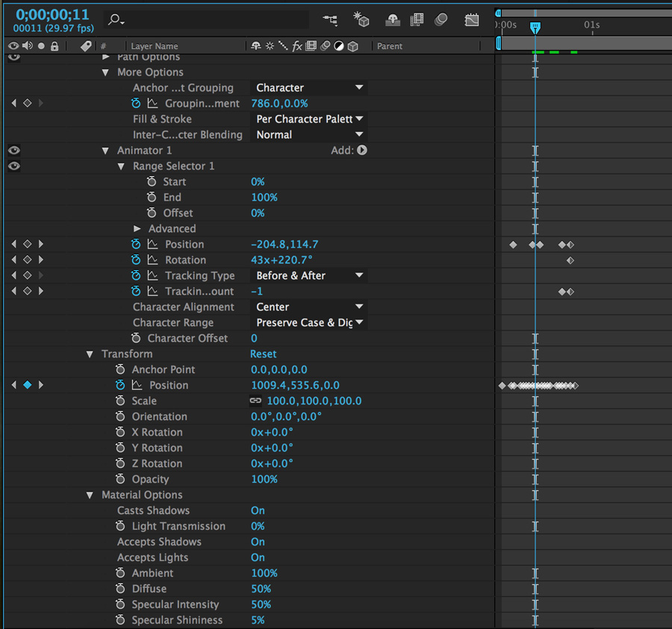Toggle Draft 3D mode
The image size is (672, 629).
coord(361,19)
